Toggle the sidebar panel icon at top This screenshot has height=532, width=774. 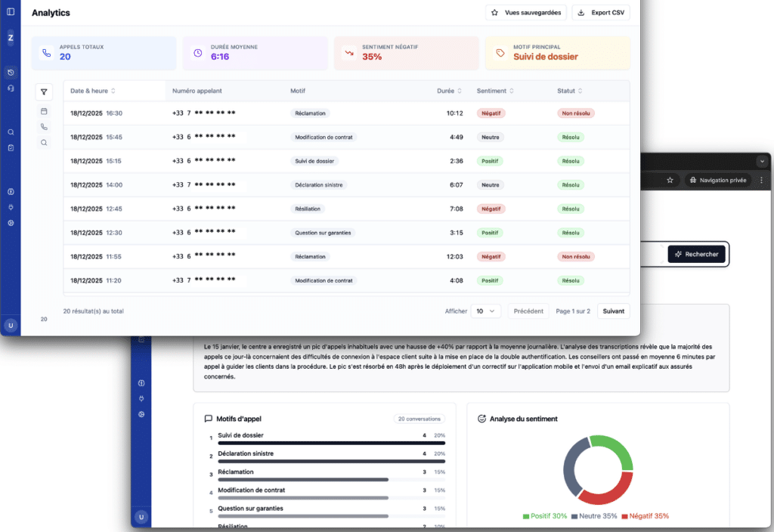coord(11,12)
